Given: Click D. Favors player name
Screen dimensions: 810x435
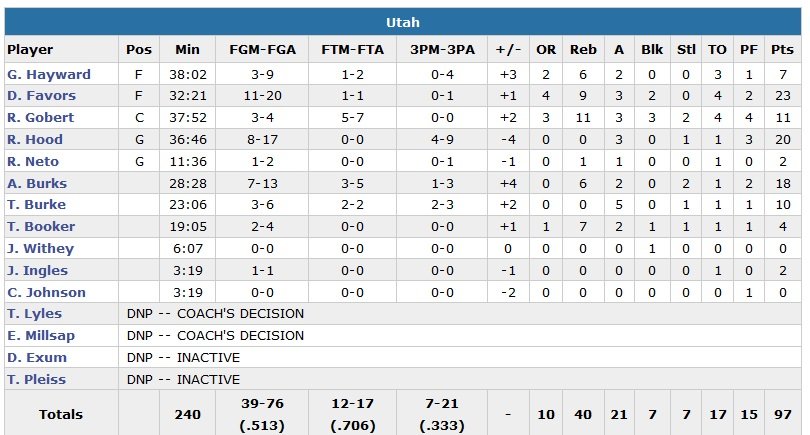Looking at the screenshot, I should click(x=43, y=96).
